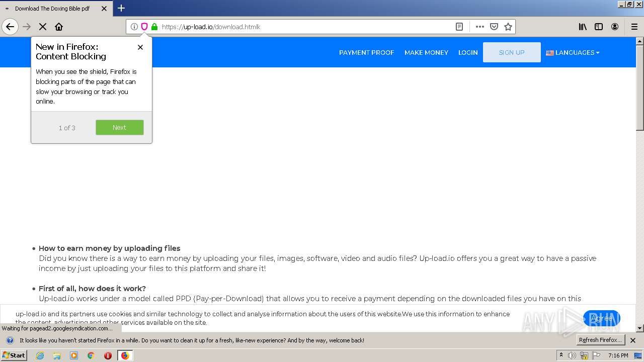The image size is (644, 362).
Task: Show hidden system tray icons
Action: point(561,355)
